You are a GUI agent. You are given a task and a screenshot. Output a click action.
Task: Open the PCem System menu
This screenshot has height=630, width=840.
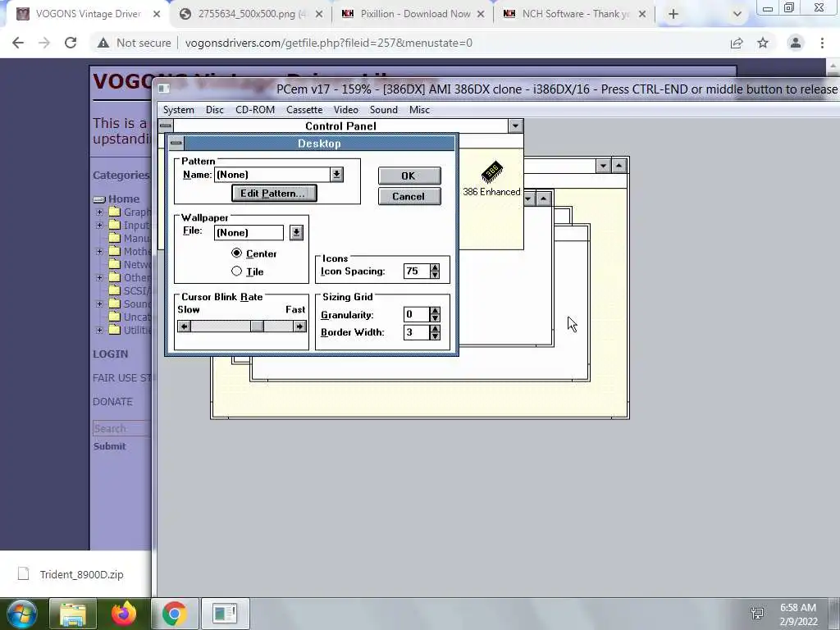click(178, 110)
